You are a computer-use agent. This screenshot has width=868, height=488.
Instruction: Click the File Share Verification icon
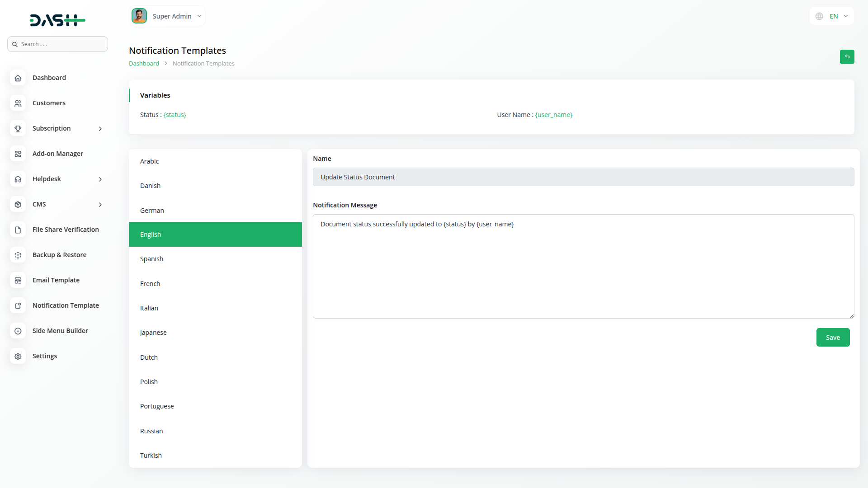click(18, 230)
